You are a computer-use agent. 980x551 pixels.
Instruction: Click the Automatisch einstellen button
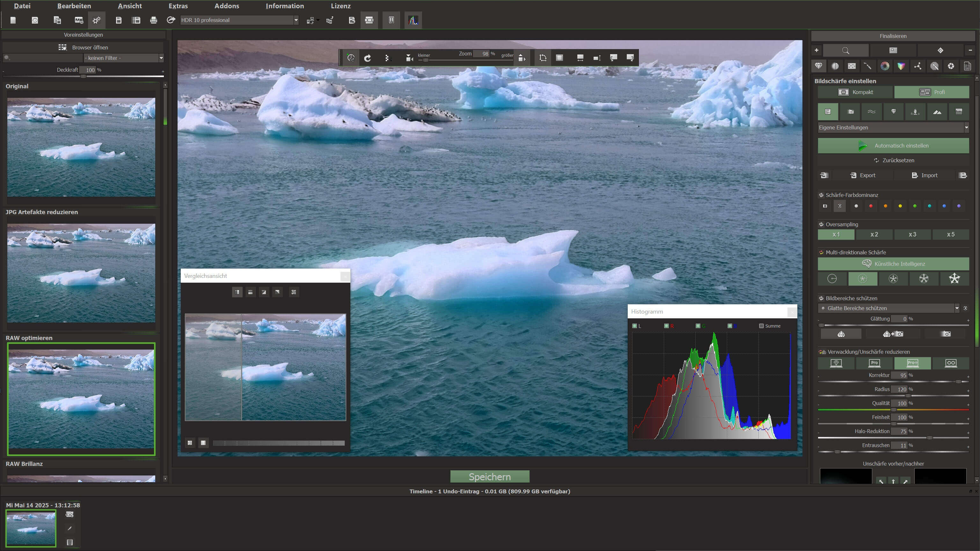(x=893, y=146)
